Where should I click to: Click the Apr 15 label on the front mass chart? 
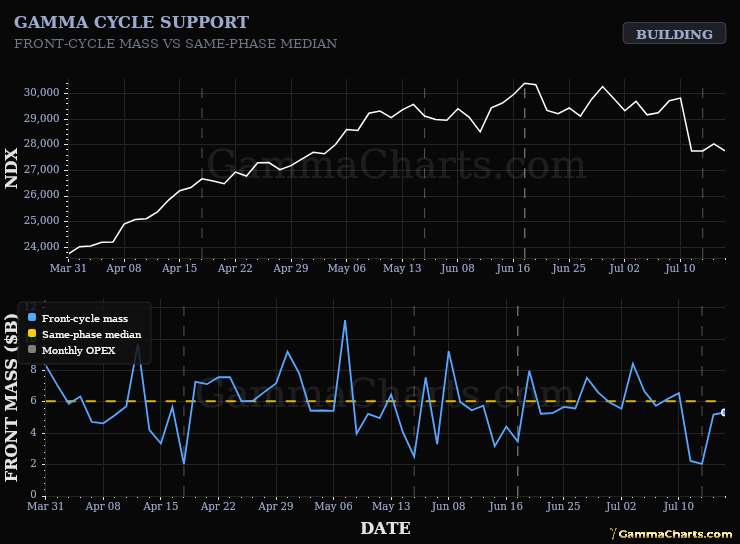click(x=160, y=506)
